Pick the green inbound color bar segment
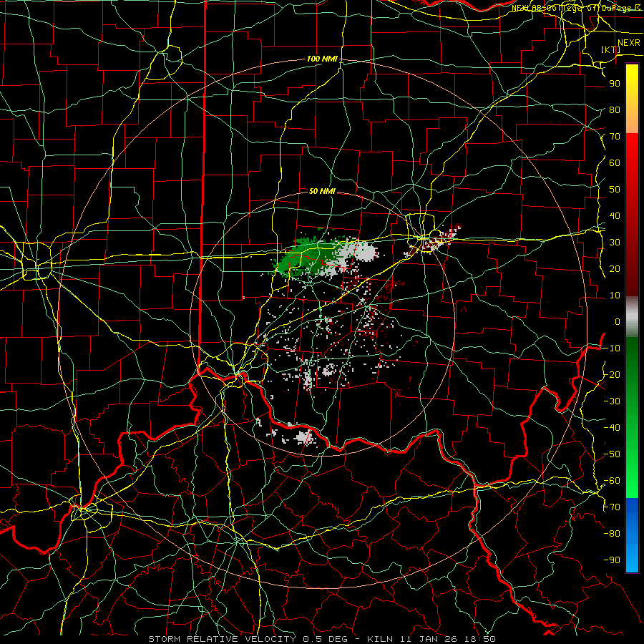Image resolution: width=644 pixels, height=644 pixels. point(632,417)
